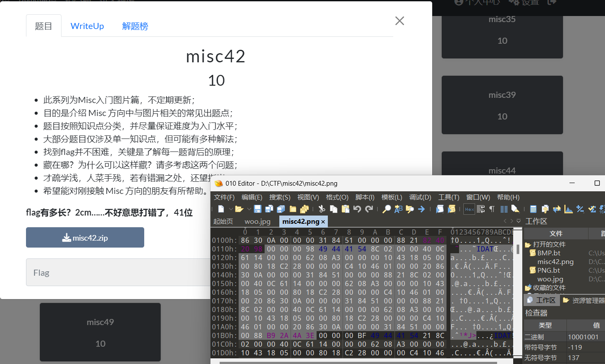Switch to the 起始页 file tab

pyautogui.click(x=223, y=221)
